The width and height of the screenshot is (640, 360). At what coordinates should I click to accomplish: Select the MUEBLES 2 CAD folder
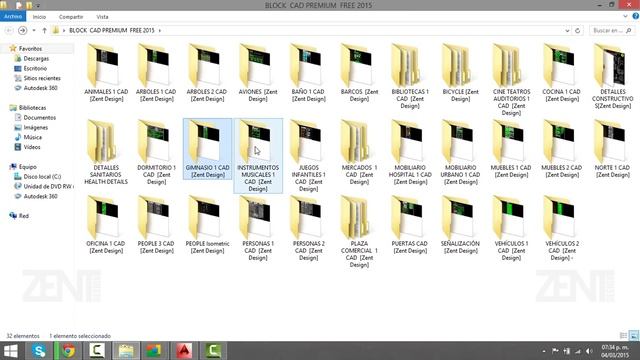tap(562, 149)
